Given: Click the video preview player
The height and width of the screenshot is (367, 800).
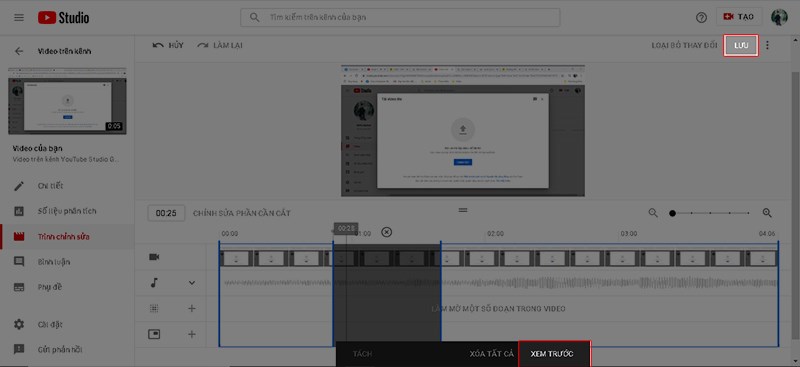Looking at the screenshot, I should (x=463, y=131).
